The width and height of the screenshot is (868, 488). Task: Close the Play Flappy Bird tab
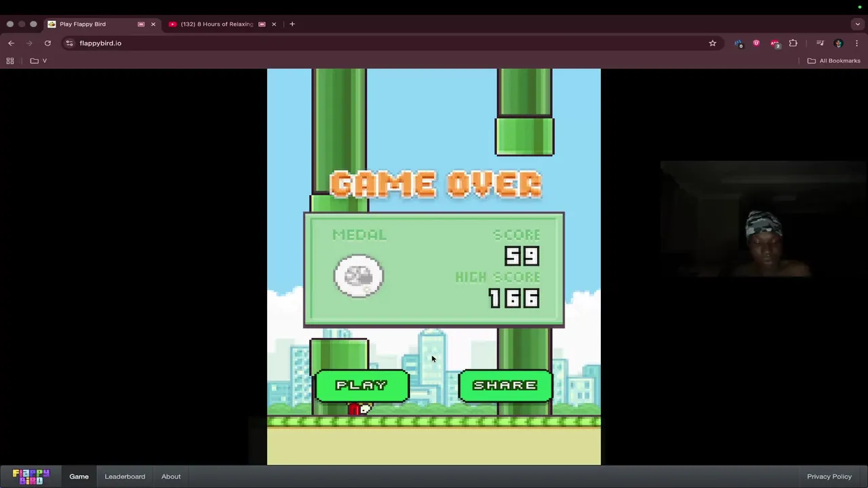point(153,24)
